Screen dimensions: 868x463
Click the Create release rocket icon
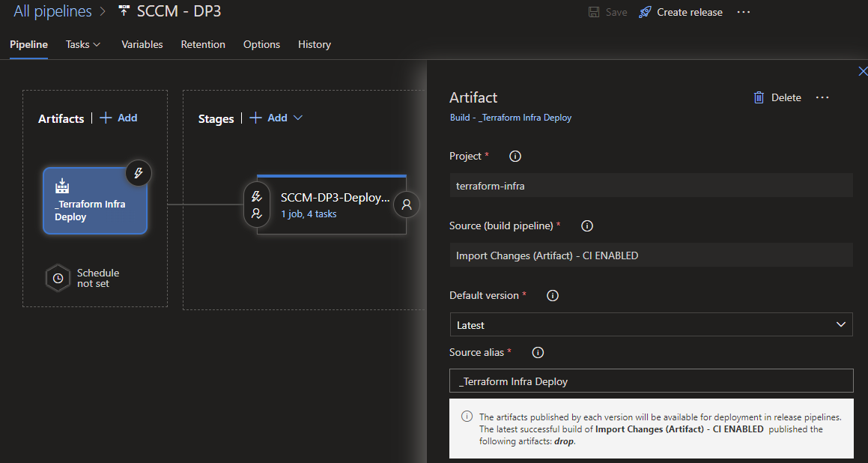[644, 12]
